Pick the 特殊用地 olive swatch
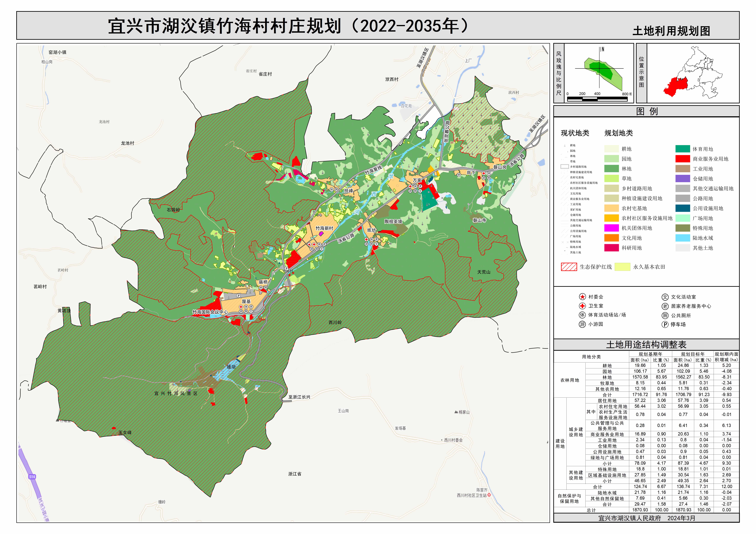Image resolution: width=756 pixels, height=534 pixels. tap(683, 228)
